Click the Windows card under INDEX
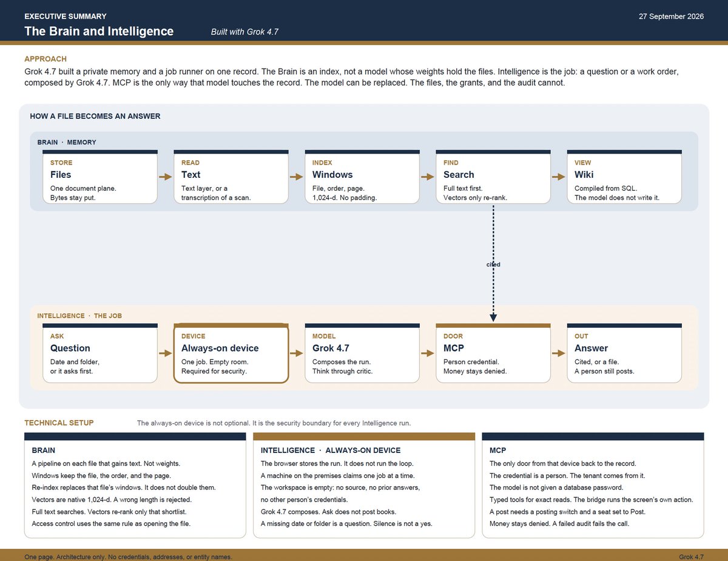728x561 pixels. tap(362, 177)
